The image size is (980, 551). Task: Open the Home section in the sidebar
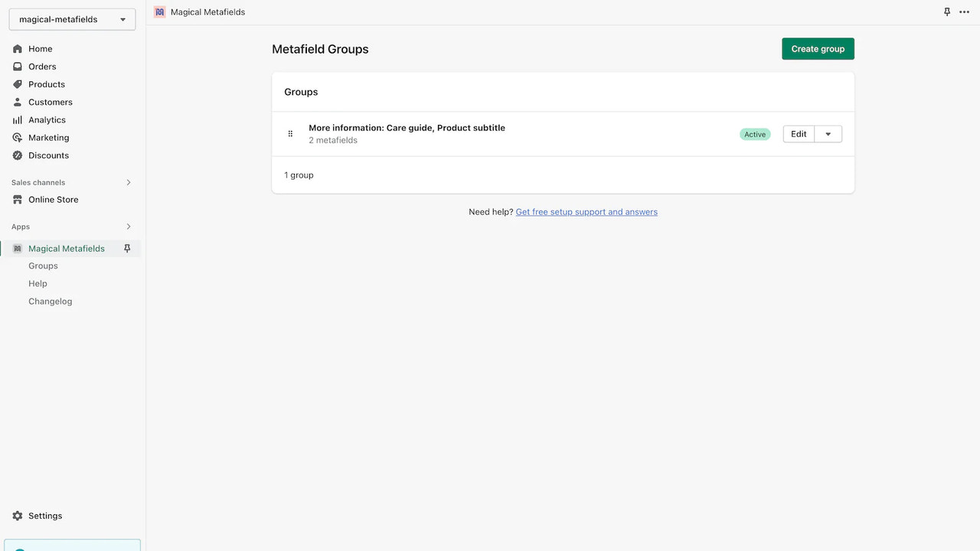click(x=40, y=48)
